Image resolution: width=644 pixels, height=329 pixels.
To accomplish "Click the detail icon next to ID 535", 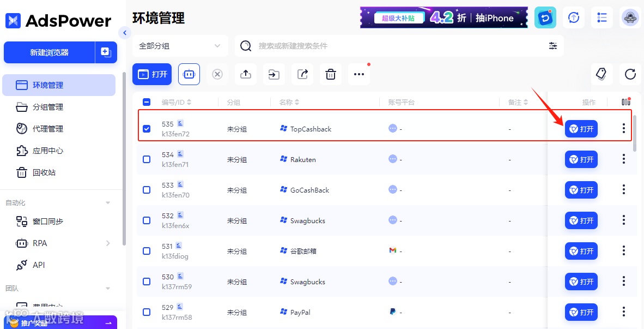I will point(180,123).
